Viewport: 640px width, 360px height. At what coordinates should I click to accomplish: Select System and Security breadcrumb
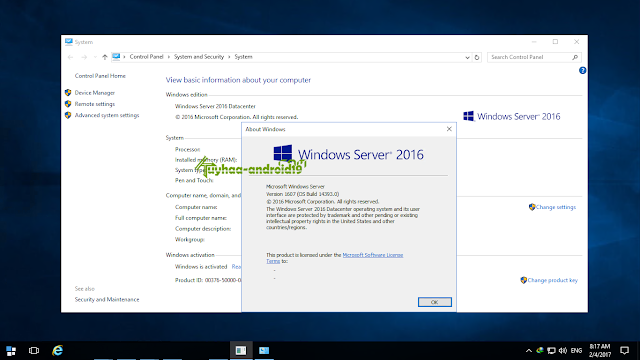click(199, 57)
